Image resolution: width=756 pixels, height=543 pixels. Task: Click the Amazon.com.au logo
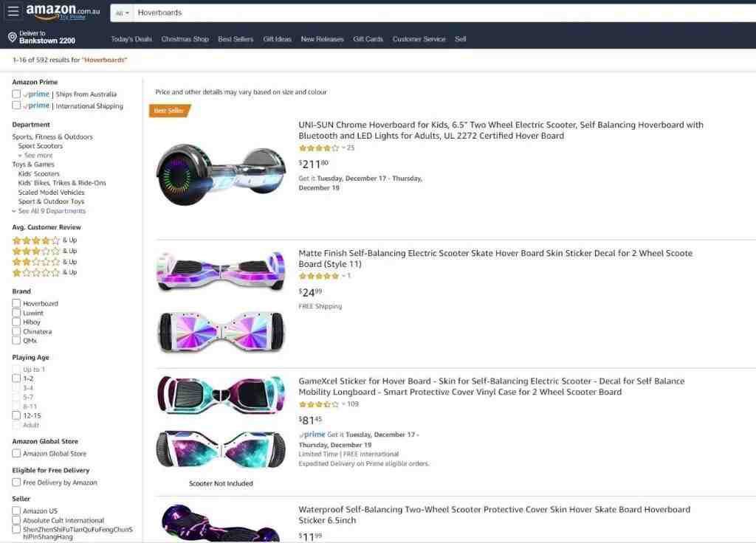click(x=63, y=12)
